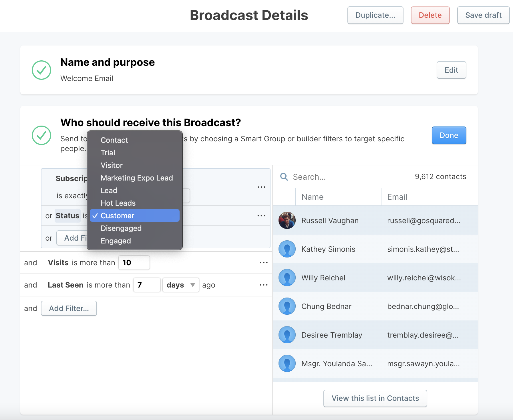The height and width of the screenshot is (420, 513).
Task: Click the Last Seen filter label
Action: coord(66,285)
